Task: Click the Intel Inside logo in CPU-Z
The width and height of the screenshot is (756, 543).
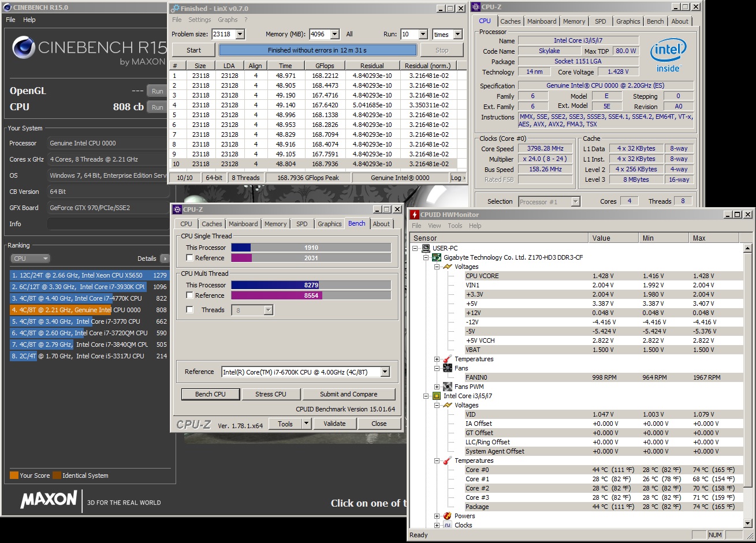Action: tap(668, 56)
